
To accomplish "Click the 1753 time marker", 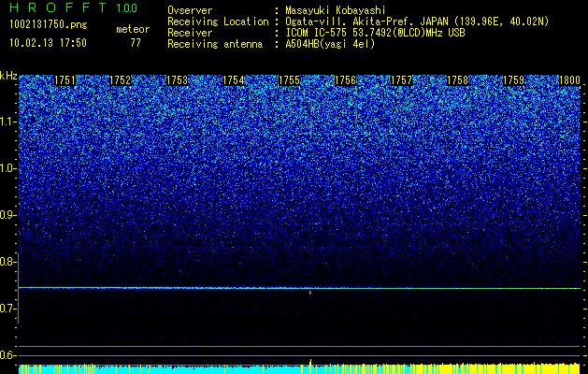I will click(177, 80).
